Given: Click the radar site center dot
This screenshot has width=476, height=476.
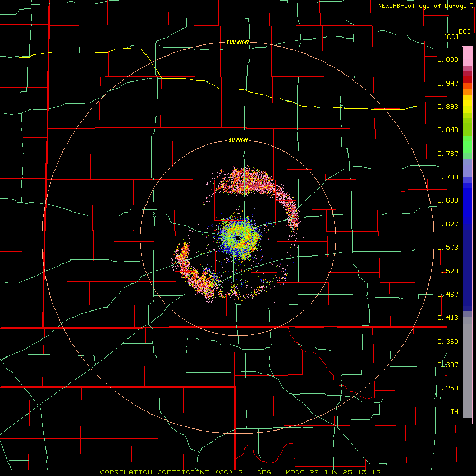Looking at the screenshot, I should click(x=237, y=237).
